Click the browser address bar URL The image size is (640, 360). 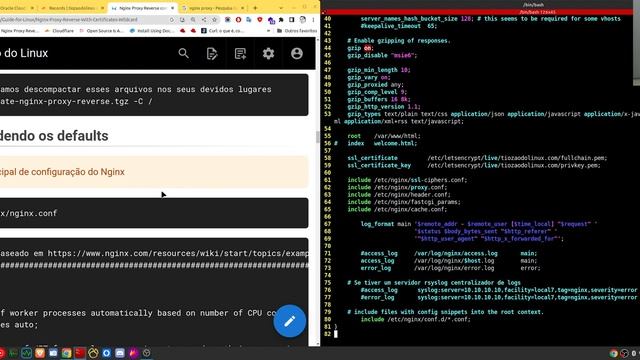pos(69,20)
